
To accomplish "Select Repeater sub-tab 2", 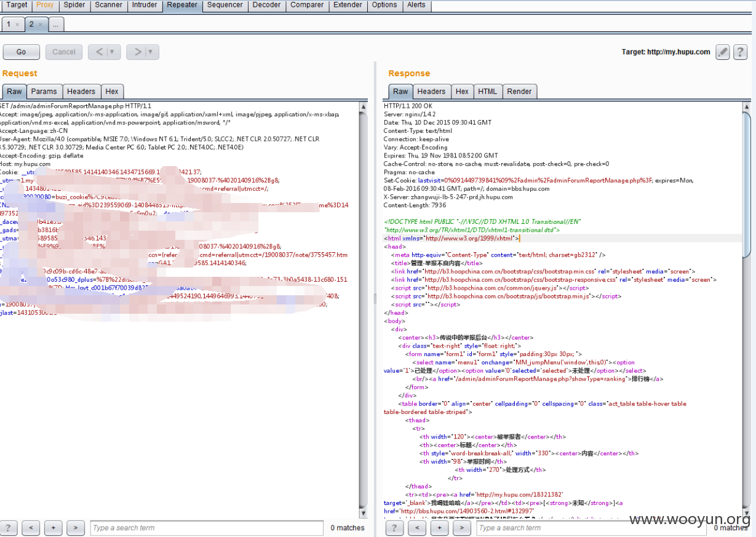I will (31, 25).
